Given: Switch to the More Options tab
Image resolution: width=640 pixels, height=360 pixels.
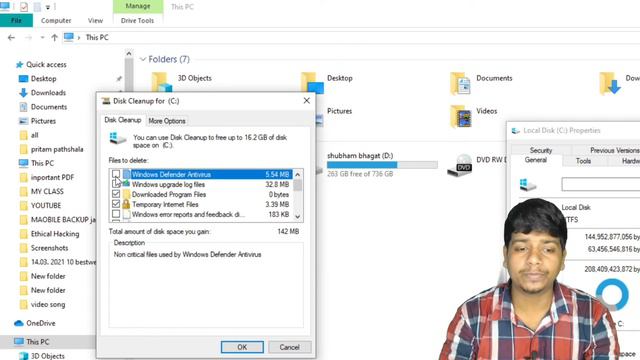Looking at the screenshot, I should tap(167, 121).
